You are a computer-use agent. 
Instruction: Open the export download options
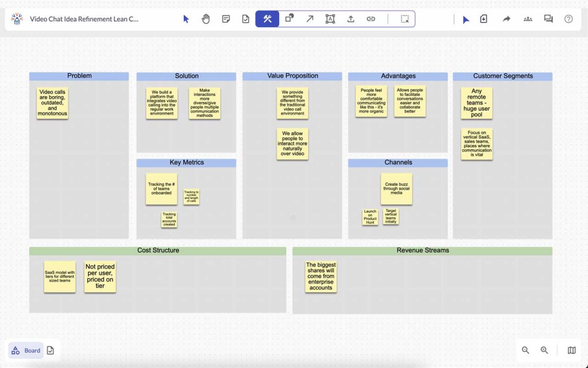[484, 19]
